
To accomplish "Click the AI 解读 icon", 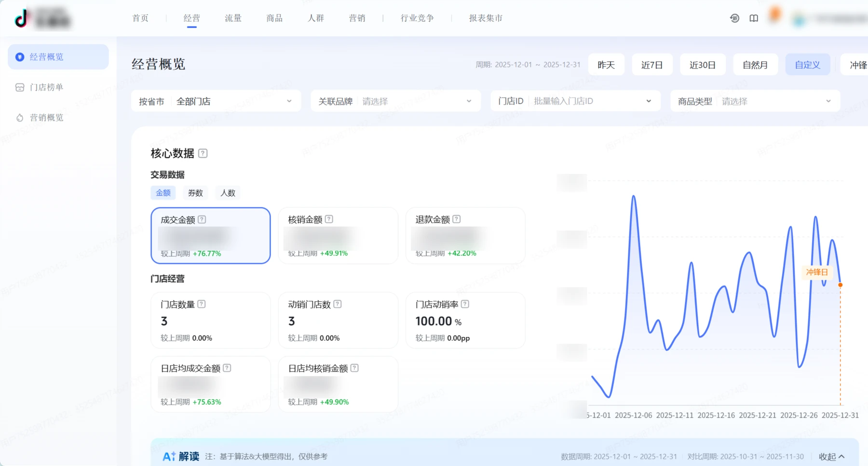I will tap(169, 456).
